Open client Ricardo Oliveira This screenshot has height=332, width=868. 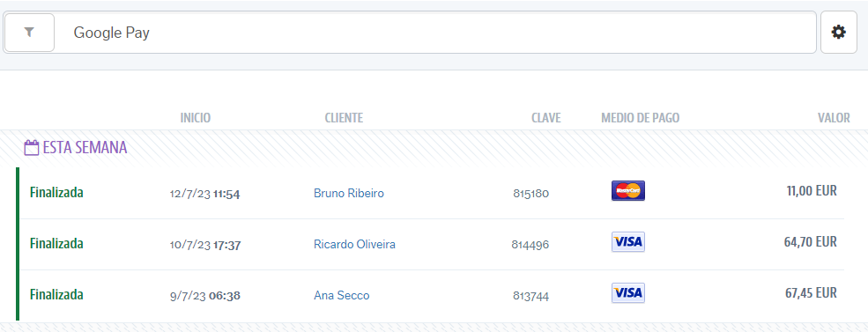tap(354, 244)
